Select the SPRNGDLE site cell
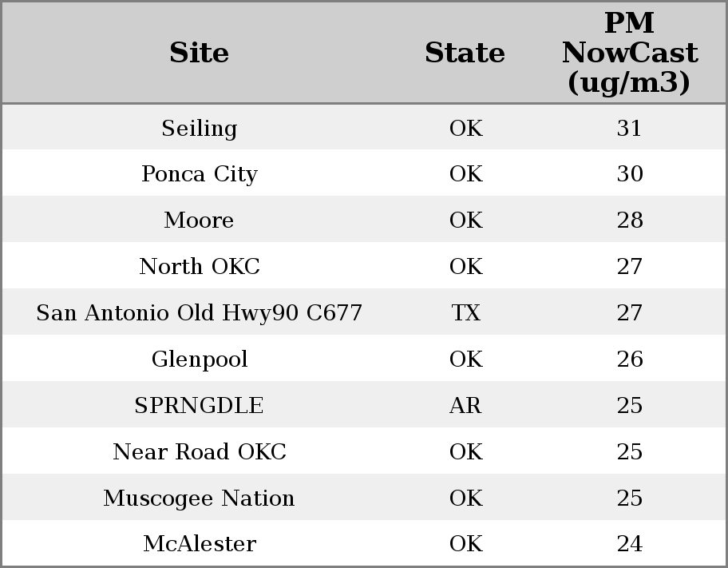The image size is (728, 568). point(199,405)
